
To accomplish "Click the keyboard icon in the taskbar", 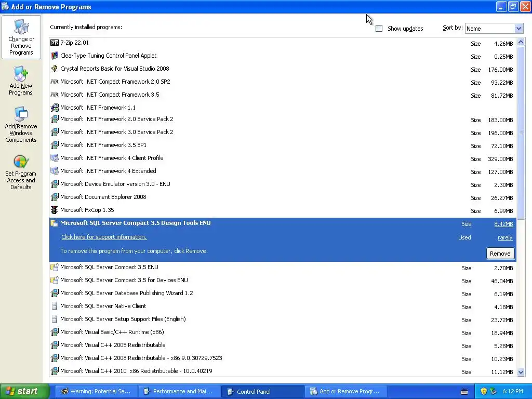I will pos(464,392).
